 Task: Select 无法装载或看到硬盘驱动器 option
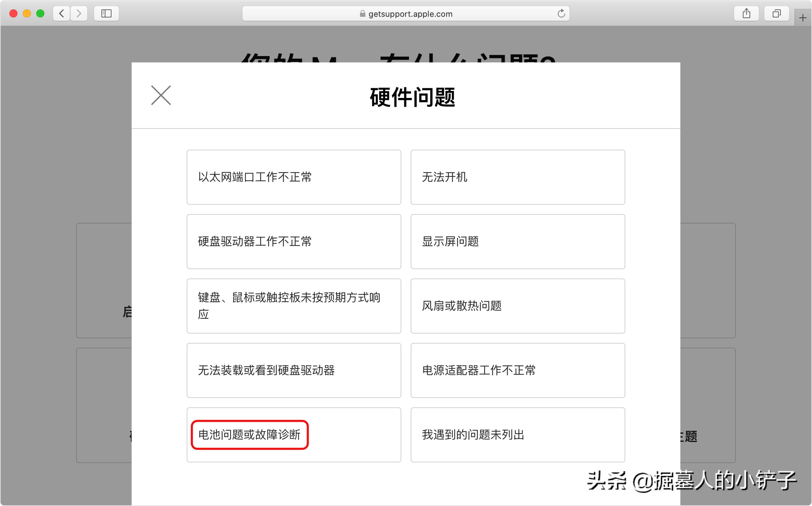[x=294, y=370]
